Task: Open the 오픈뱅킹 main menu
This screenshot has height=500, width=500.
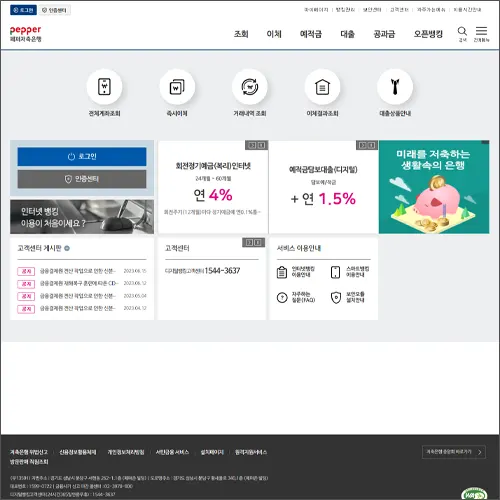Action: 428,34
